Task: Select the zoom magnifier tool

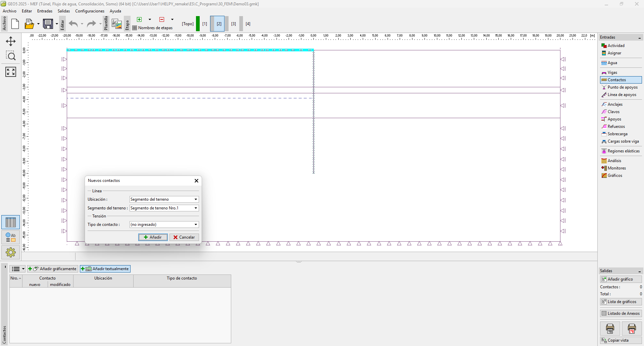Action: pos(11,56)
